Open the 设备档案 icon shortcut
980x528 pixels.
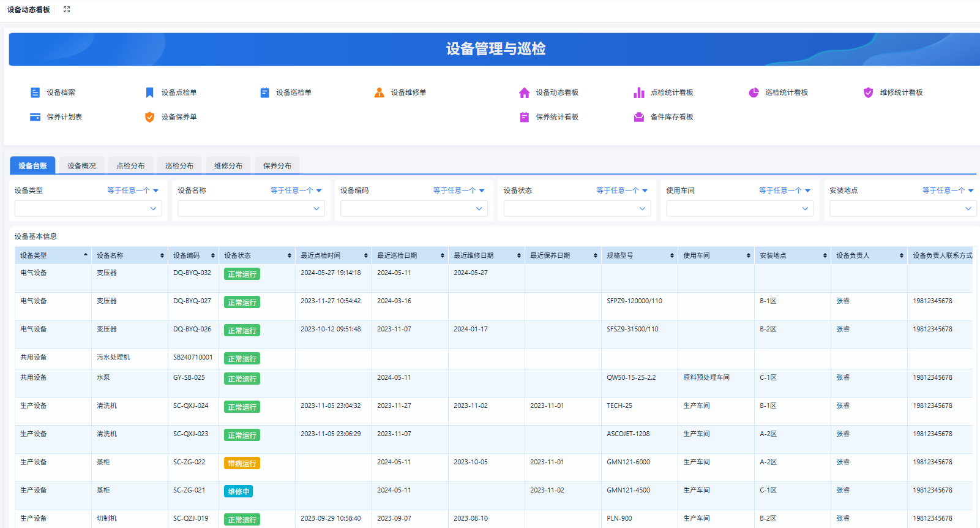(35, 92)
